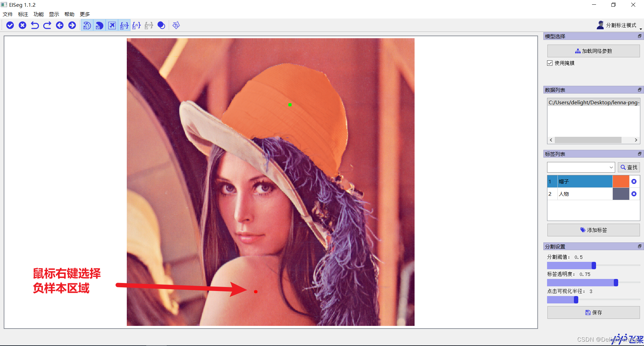Screen dimensions: 644x346
Task: Select the lenna-png file entry
Action: pos(593,103)
